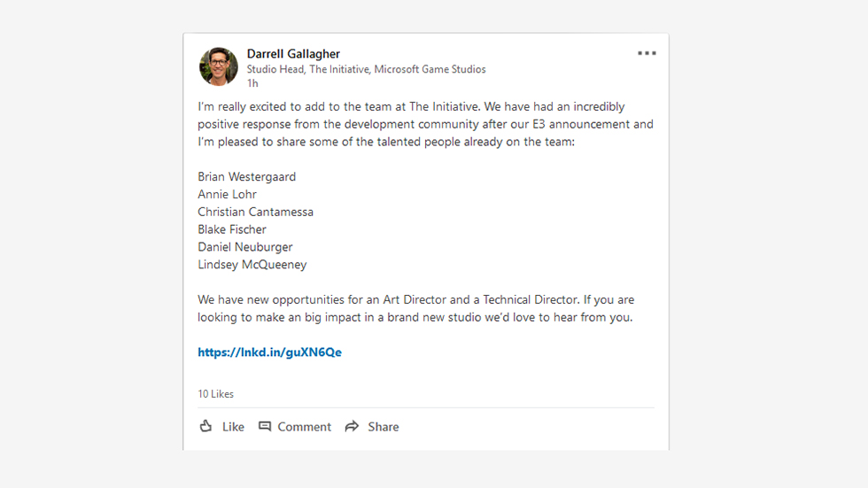Click the name Brian Westergaard
Image resolution: width=868 pixels, height=488 pixels.
point(247,176)
